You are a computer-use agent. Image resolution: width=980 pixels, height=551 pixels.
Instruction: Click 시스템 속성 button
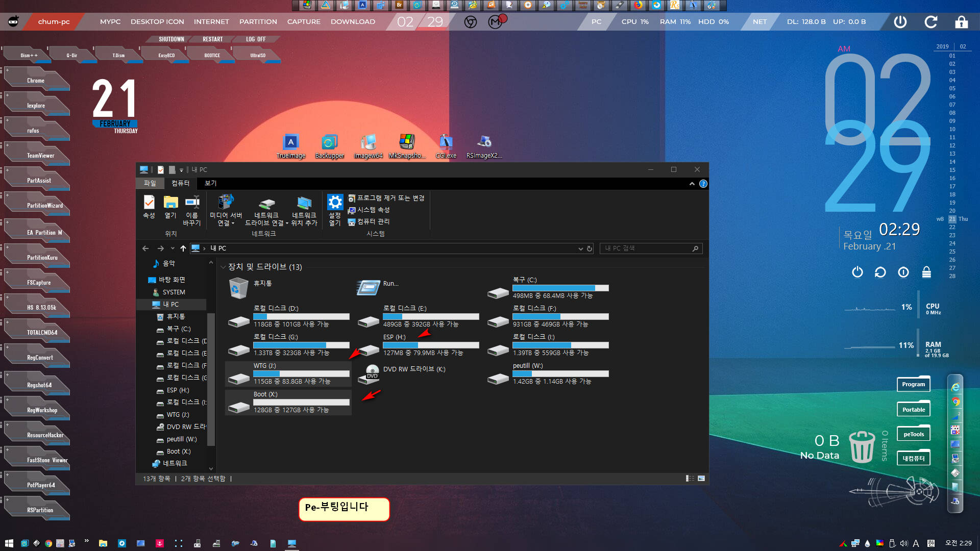369,210
